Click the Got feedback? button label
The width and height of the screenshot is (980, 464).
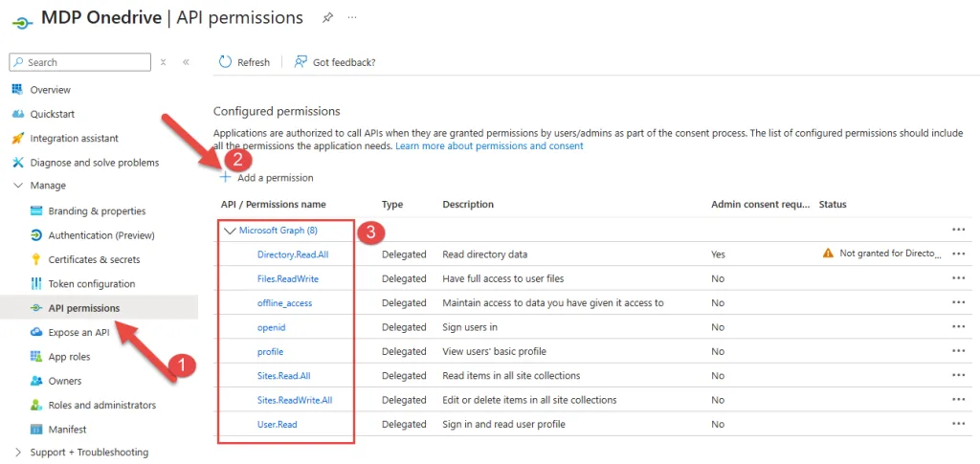point(345,62)
